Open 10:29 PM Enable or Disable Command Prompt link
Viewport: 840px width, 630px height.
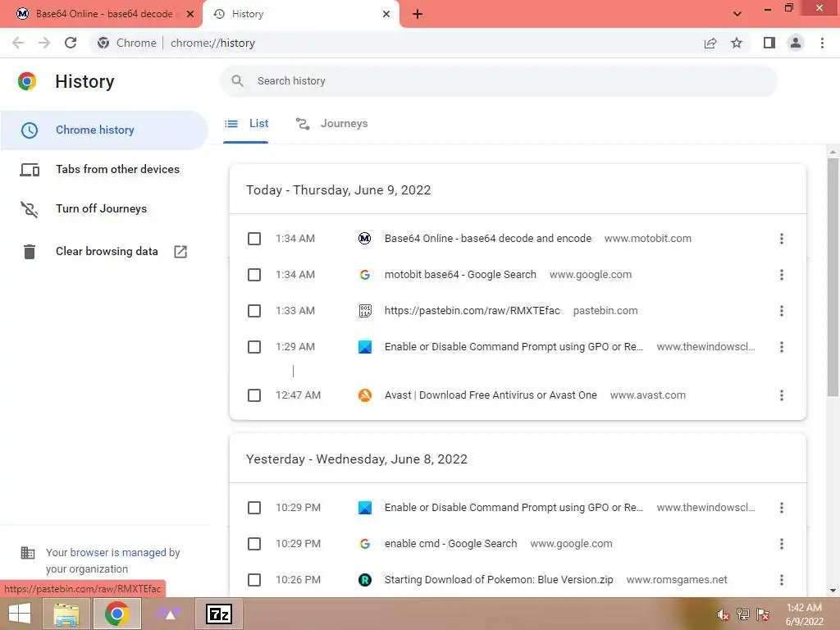pyautogui.click(x=514, y=507)
